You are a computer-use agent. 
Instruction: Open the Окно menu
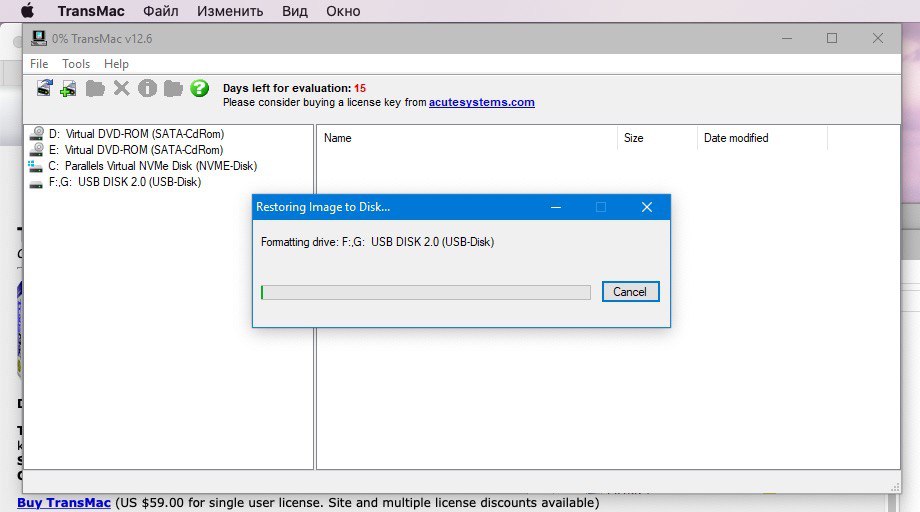343,11
